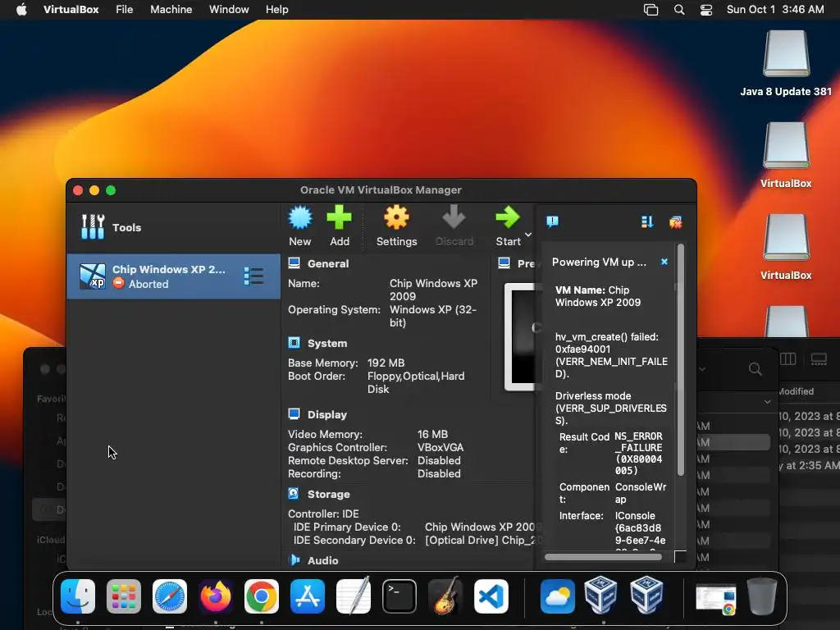Select Tools in the left sidebar

(174, 227)
